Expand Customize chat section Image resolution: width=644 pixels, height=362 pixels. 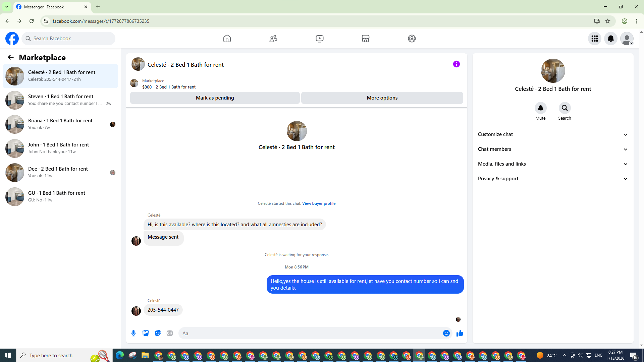pyautogui.click(x=553, y=134)
